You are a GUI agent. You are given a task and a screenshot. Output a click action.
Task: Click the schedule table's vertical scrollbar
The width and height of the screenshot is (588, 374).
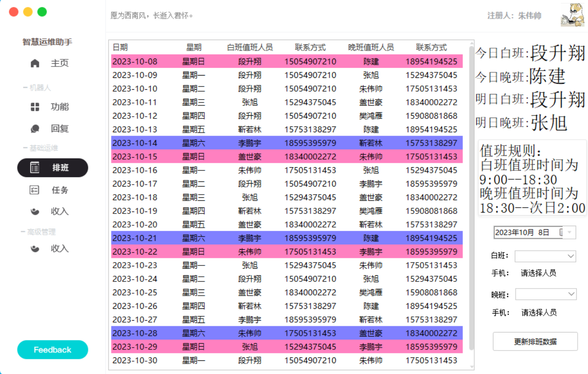(x=471, y=198)
